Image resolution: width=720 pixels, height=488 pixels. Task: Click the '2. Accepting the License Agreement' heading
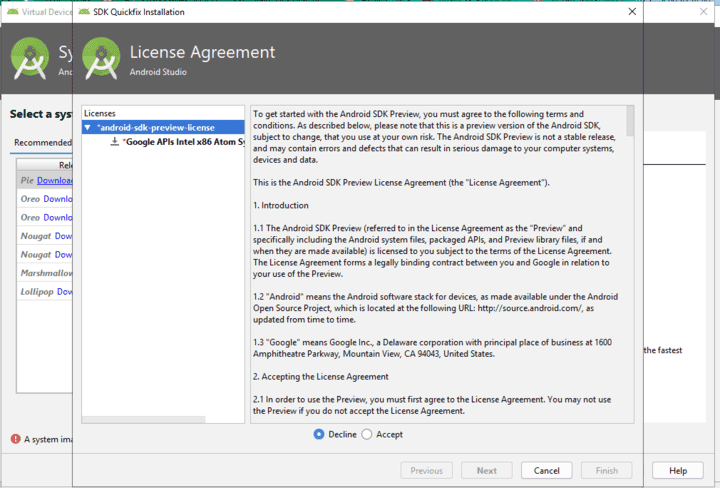coord(321,376)
